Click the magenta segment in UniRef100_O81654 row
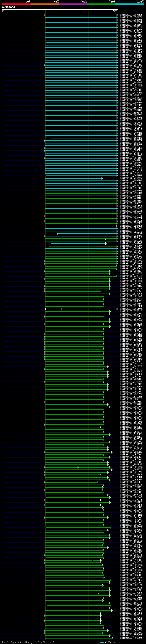This screenshot has height=644, width=146. coord(54,309)
